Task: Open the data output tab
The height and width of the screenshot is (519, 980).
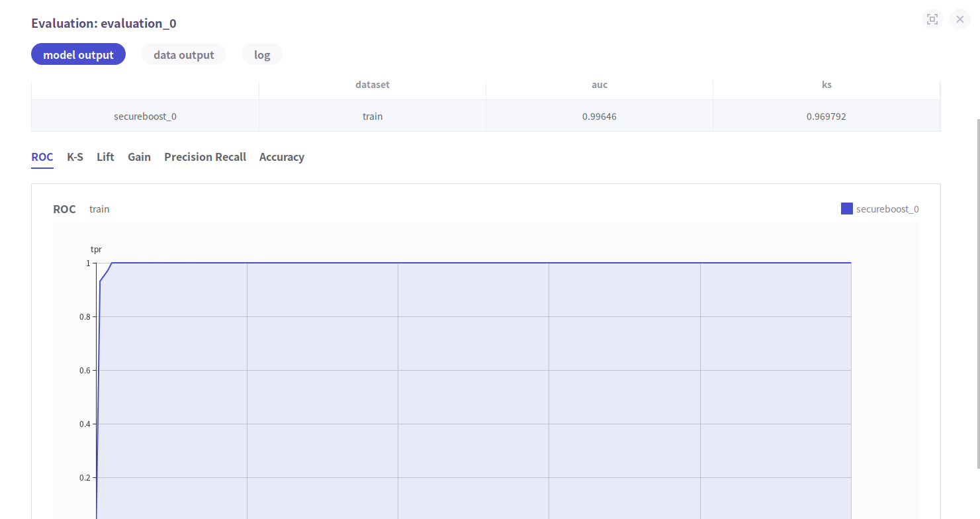Action: [x=184, y=54]
